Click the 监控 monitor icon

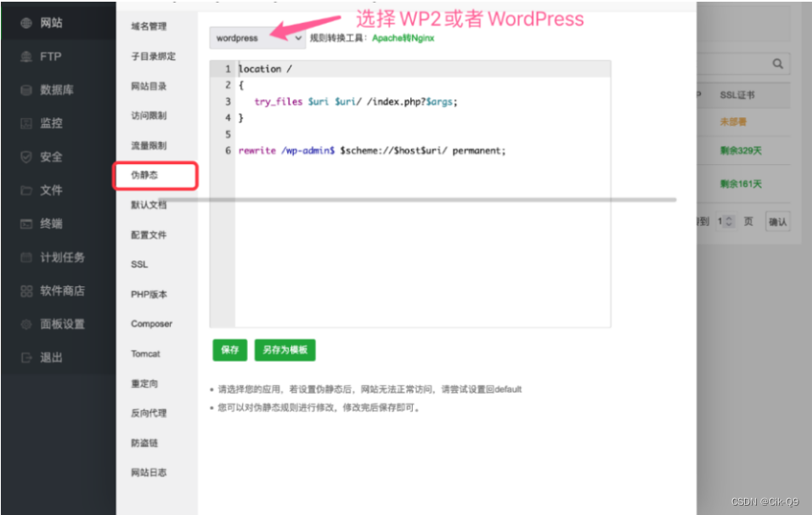pyautogui.click(x=25, y=123)
